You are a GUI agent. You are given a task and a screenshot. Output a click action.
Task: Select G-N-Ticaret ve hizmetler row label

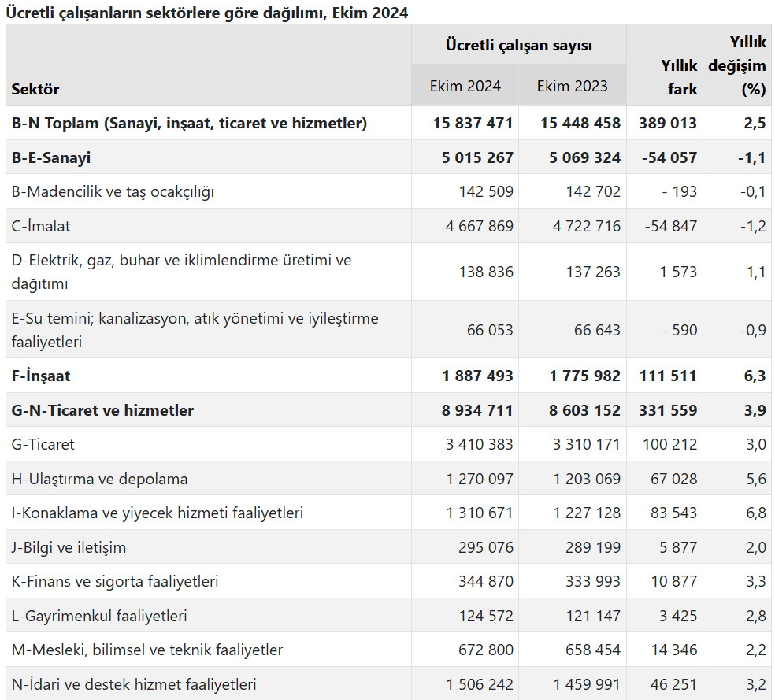[x=102, y=410]
